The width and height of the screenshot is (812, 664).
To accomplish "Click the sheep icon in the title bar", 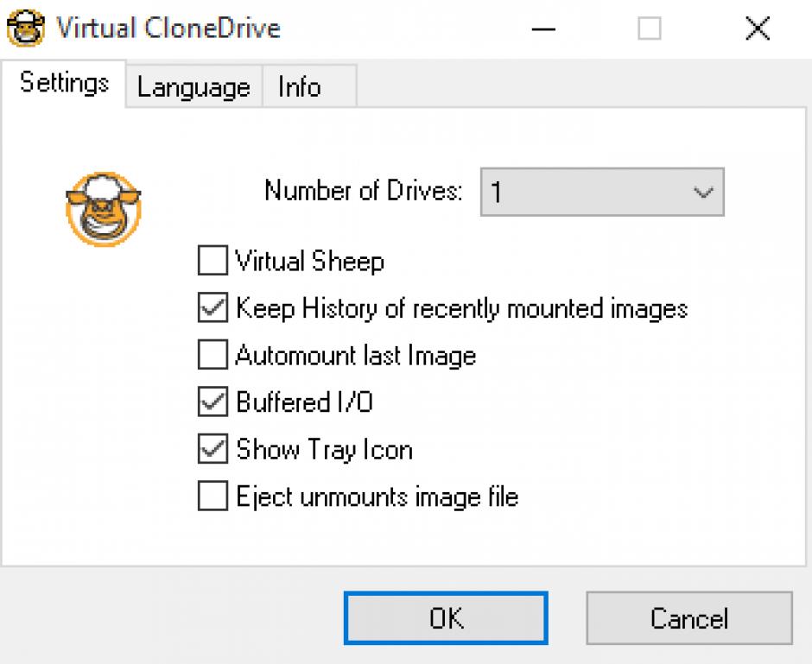I will (x=26, y=28).
